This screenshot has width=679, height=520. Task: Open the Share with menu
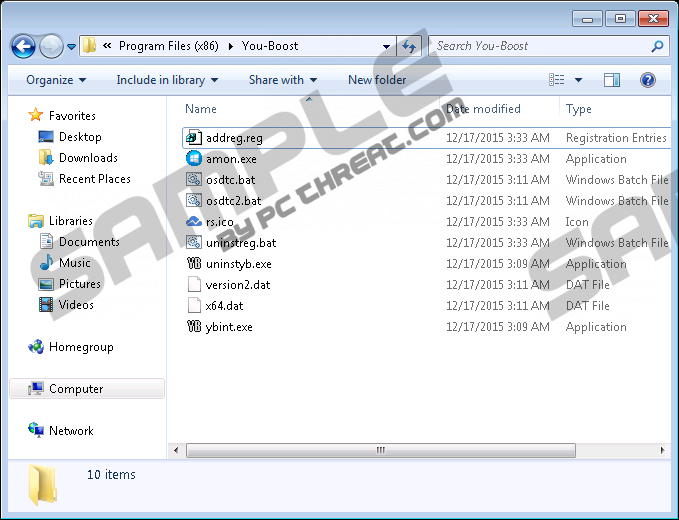point(283,80)
